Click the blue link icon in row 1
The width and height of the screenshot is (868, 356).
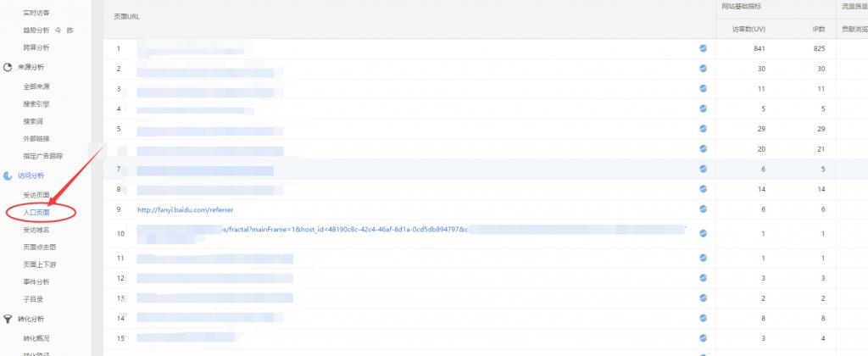coord(703,48)
